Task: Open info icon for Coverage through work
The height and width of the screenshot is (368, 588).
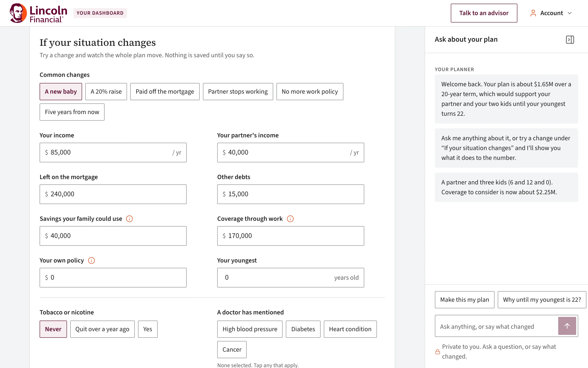Action: pyautogui.click(x=290, y=219)
